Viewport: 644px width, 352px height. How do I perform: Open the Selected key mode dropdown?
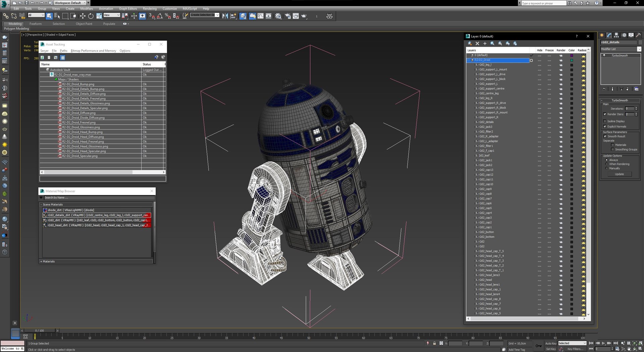[x=572, y=343]
